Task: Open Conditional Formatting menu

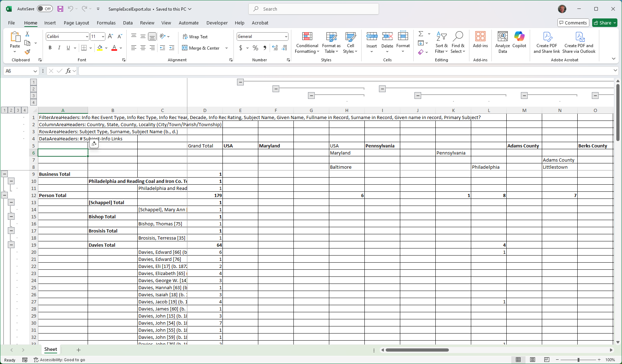Action: pyautogui.click(x=307, y=43)
